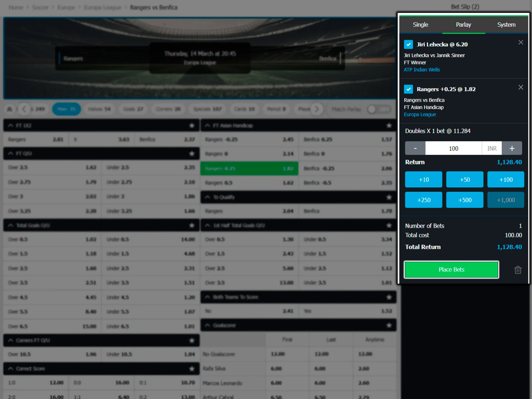Open the Bet Slip (2) header
The image size is (532, 399).
(x=465, y=7)
